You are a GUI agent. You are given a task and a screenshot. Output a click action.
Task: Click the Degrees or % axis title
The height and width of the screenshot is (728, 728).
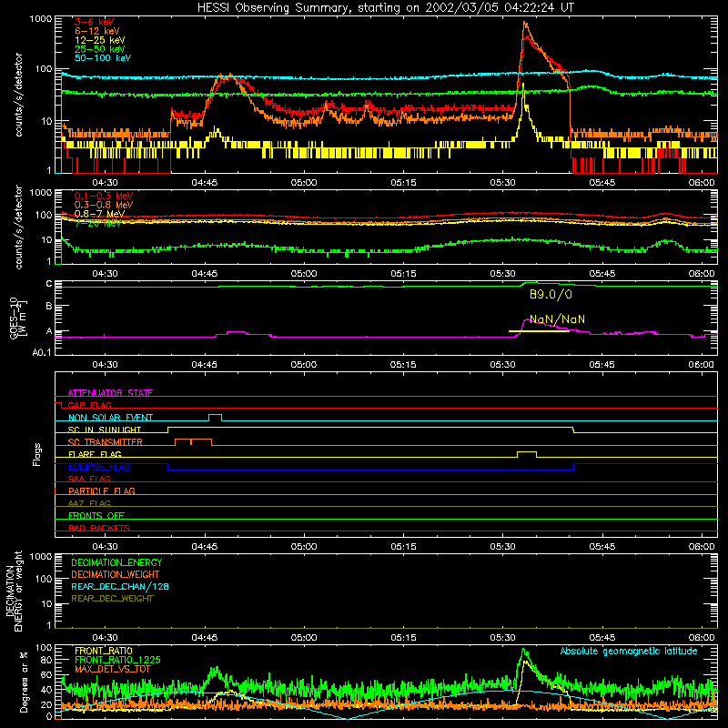24,682
